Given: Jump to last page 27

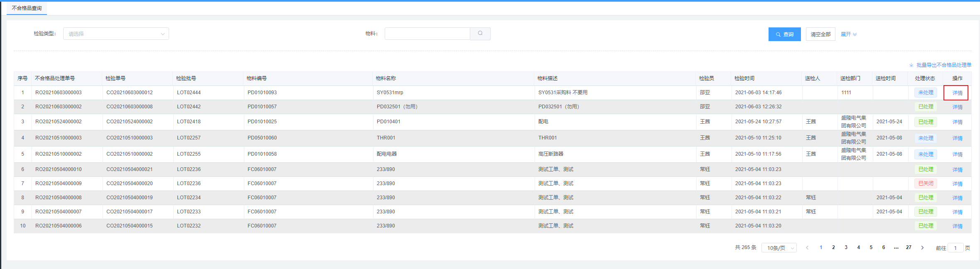Looking at the screenshot, I should 909,247.
